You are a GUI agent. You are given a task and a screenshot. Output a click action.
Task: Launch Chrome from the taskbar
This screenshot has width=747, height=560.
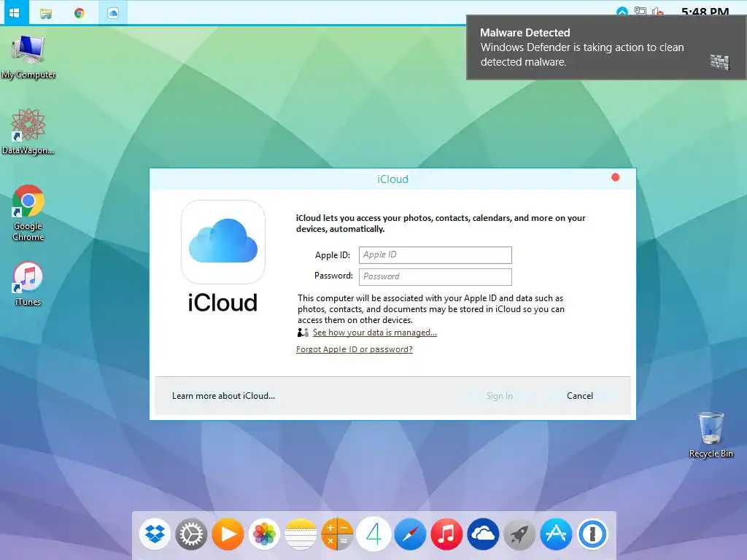[x=79, y=13]
